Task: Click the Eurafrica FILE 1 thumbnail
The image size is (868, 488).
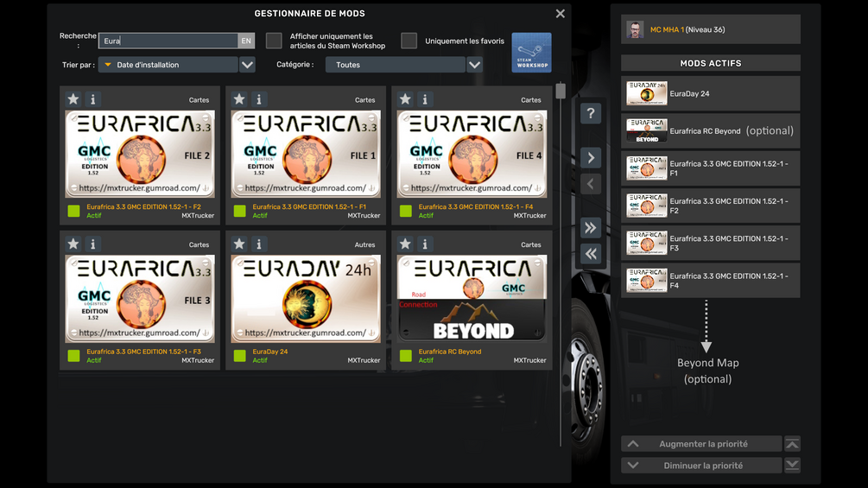Action: point(306,154)
